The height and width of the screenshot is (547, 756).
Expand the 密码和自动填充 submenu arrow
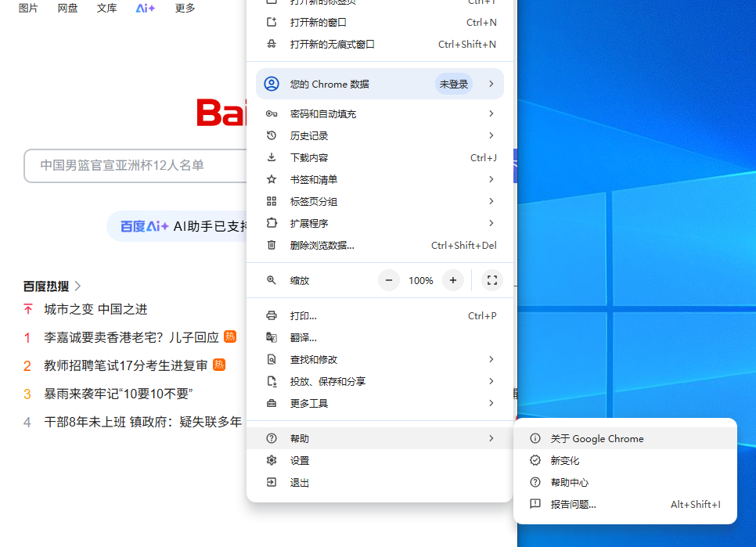pyautogui.click(x=491, y=113)
